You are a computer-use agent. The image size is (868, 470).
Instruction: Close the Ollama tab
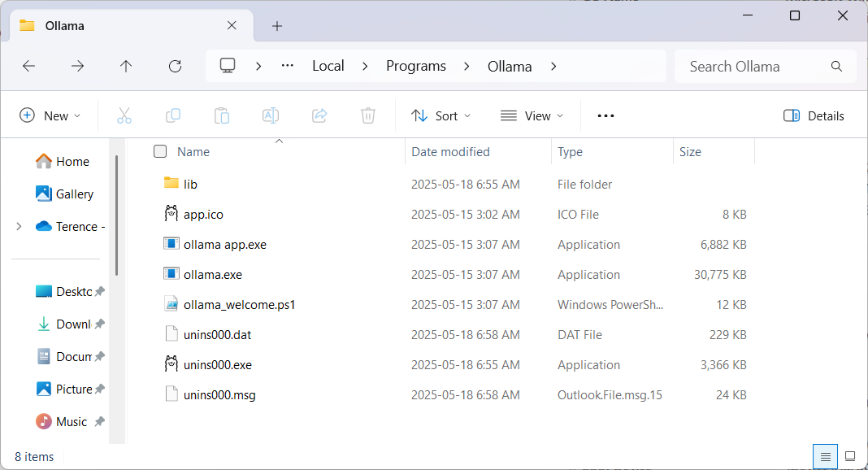[232, 25]
